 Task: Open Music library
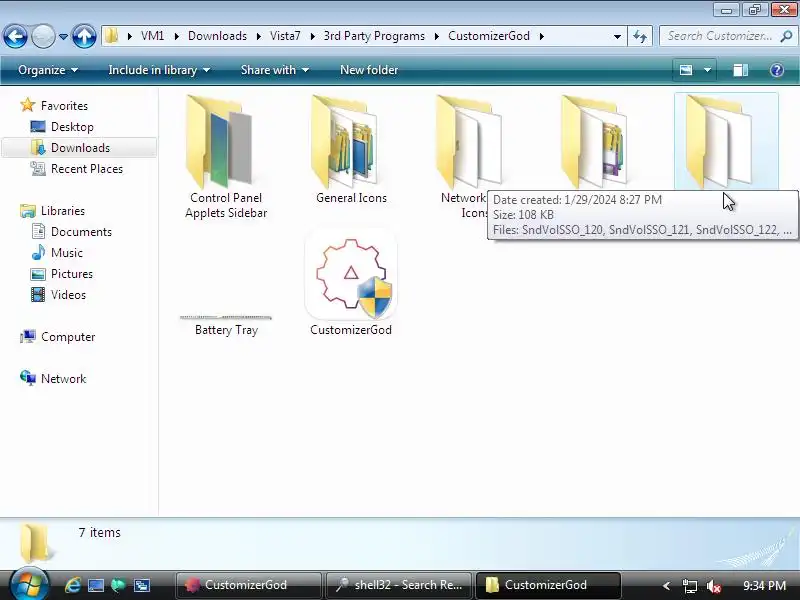tap(66, 253)
